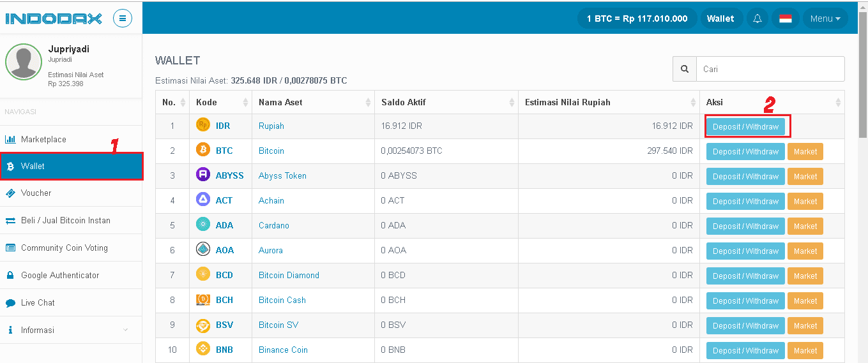The width and height of the screenshot is (868, 363).
Task: Click the ACT Achain coin icon
Action: [x=203, y=200]
